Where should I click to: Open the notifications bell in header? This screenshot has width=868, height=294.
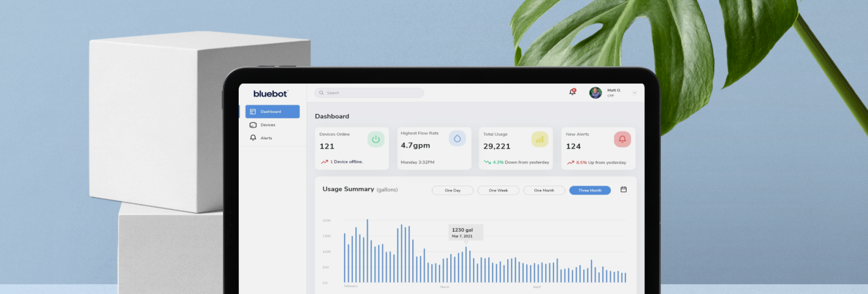tap(572, 92)
